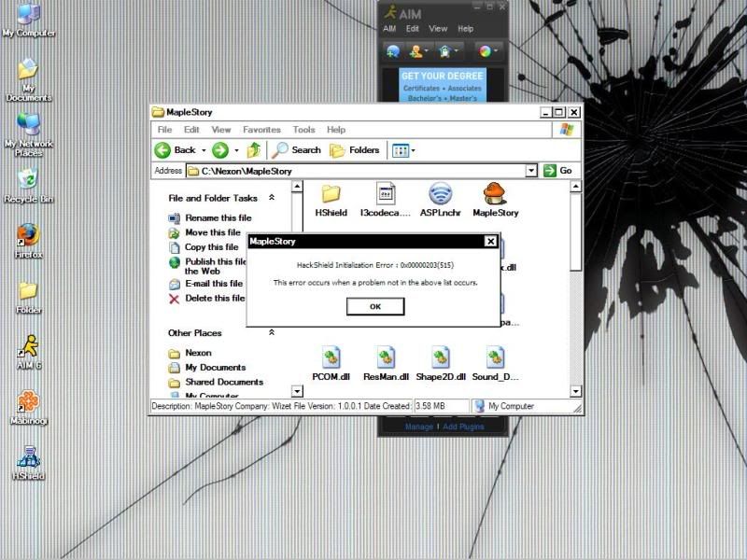Expand the address bar dropdown
747x560 pixels.
[531, 171]
